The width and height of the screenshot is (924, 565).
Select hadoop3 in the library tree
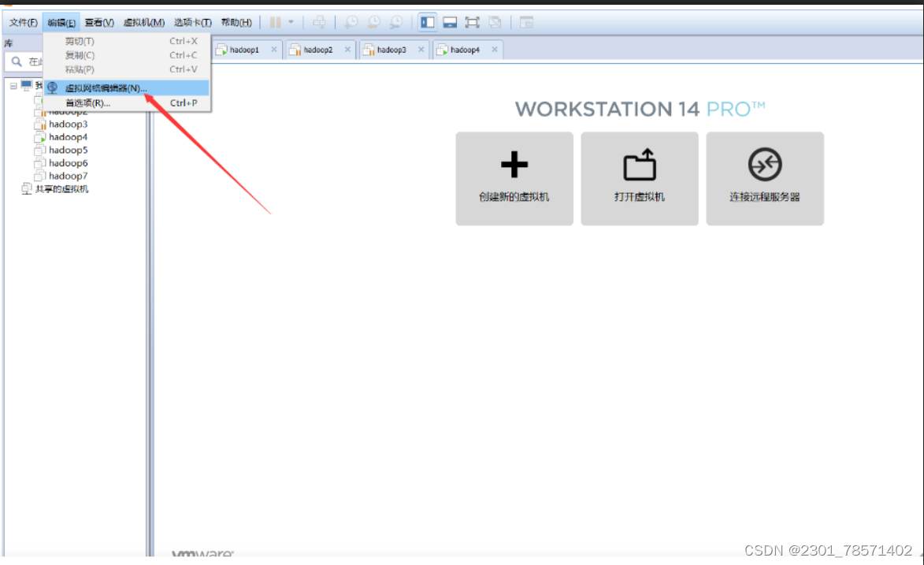[x=68, y=124]
